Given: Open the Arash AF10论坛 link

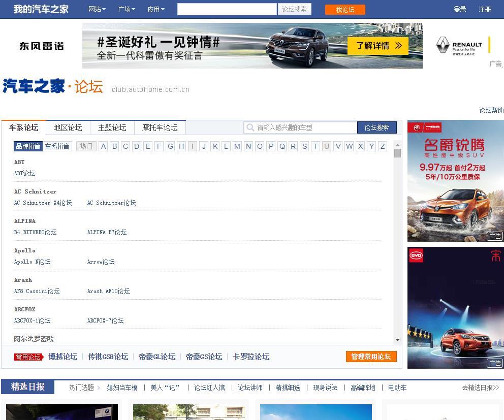Looking at the screenshot, I should [x=109, y=291].
